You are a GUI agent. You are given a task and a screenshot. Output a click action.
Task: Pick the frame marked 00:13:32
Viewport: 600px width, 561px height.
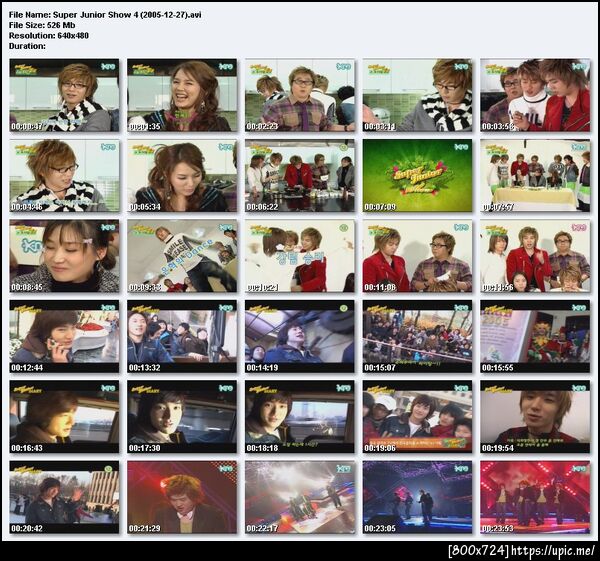click(x=182, y=336)
